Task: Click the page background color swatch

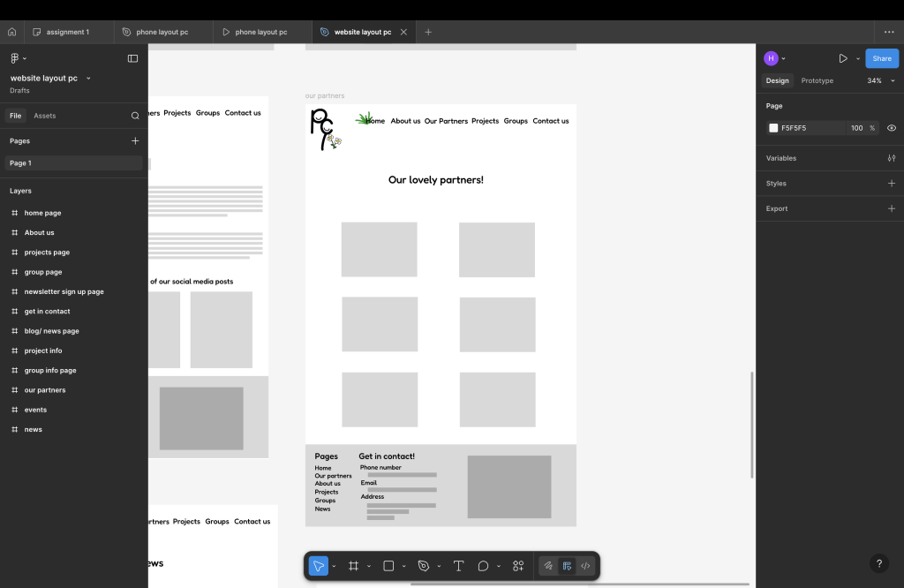Action: click(x=773, y=128)
